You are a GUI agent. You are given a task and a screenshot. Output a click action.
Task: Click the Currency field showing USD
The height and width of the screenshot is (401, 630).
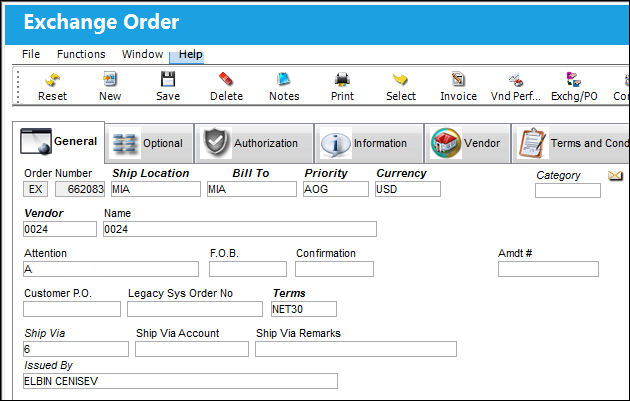(x=408, y=189)
